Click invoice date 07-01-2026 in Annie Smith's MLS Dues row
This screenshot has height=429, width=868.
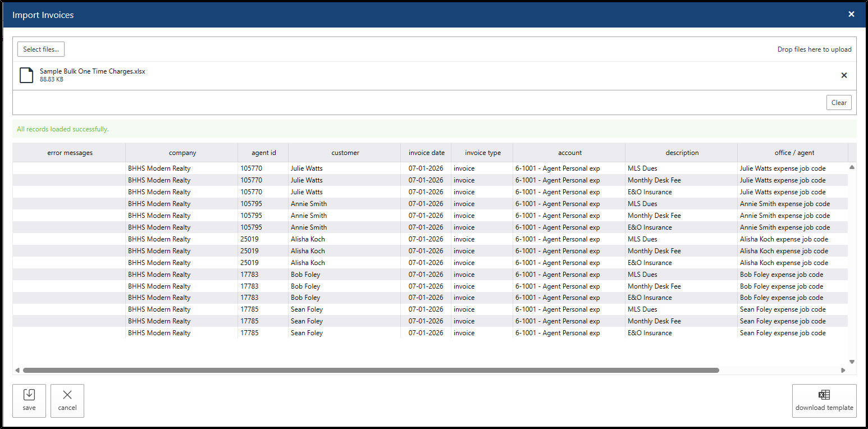point(426,204)
